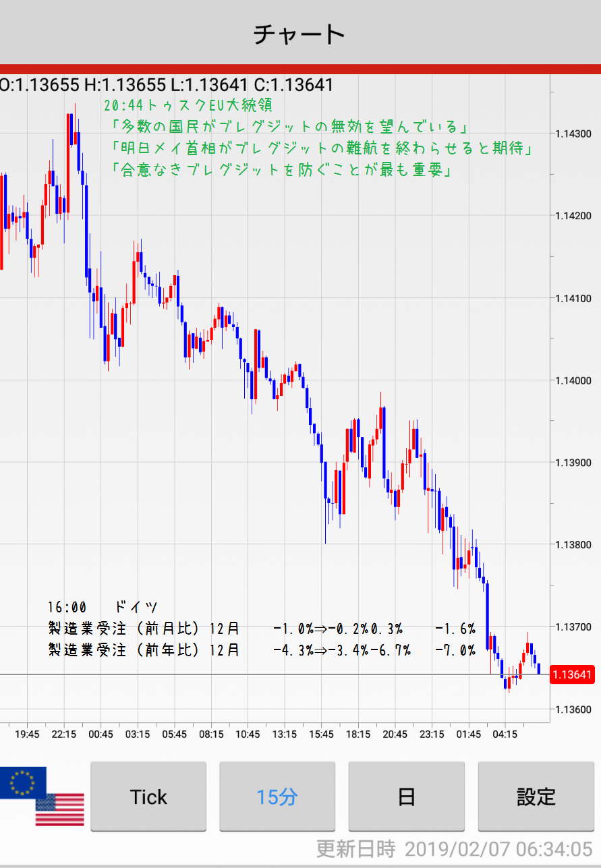The width and height of the screenshot is (601, 868).
Task: Open the 設定 settings
Action: click(x=536, y=797)
